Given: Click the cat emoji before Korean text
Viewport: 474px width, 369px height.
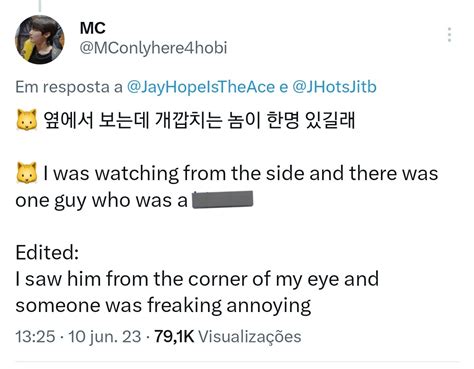Looking at the screenshot, I should click(x=27, y=120).
